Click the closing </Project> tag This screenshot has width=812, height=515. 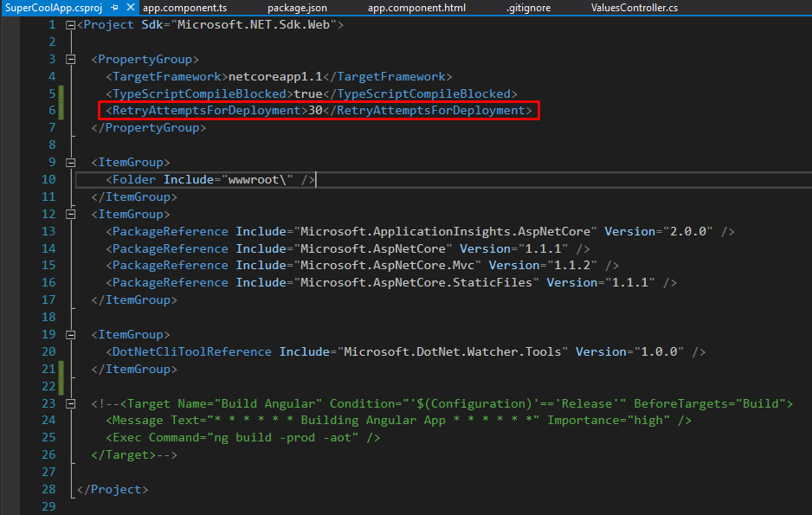pyautogui.click(x=113, y=490)
